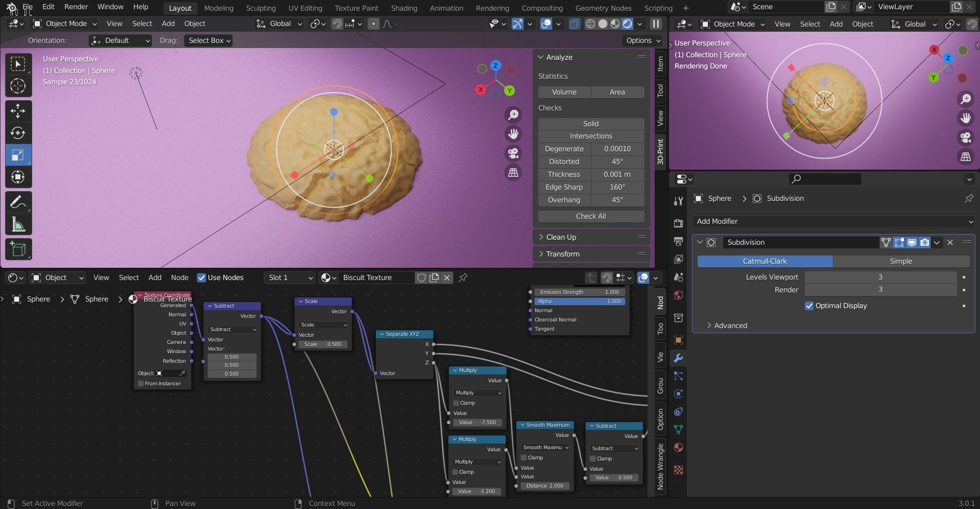The height and width of the screenshot is (509, 980).
Task: Select the Scale tool
Action: point(18,155)
